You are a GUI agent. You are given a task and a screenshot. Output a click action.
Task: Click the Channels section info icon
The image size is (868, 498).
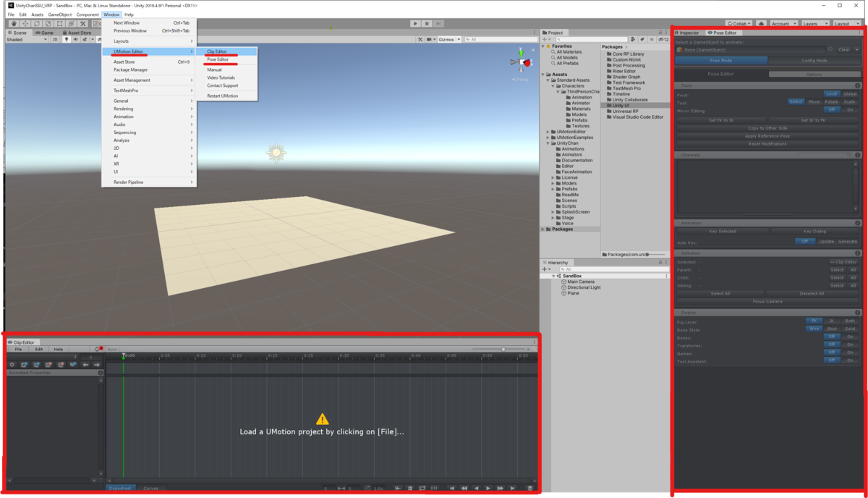click(858, 155)
